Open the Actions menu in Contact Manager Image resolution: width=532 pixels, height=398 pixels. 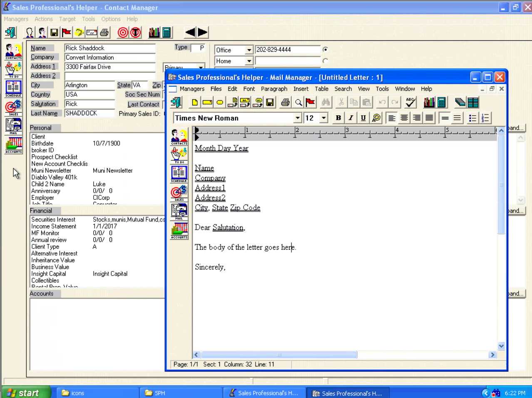click(44, 19)
